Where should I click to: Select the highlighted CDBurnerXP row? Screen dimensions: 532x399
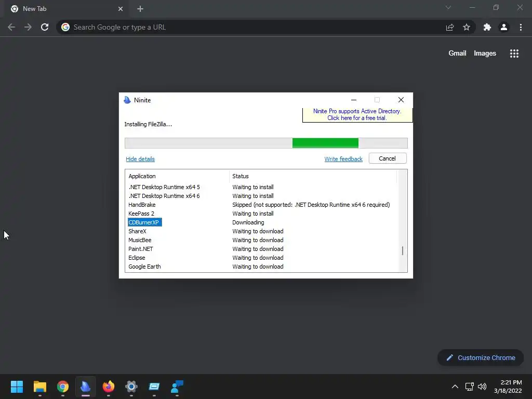(261, 222)
